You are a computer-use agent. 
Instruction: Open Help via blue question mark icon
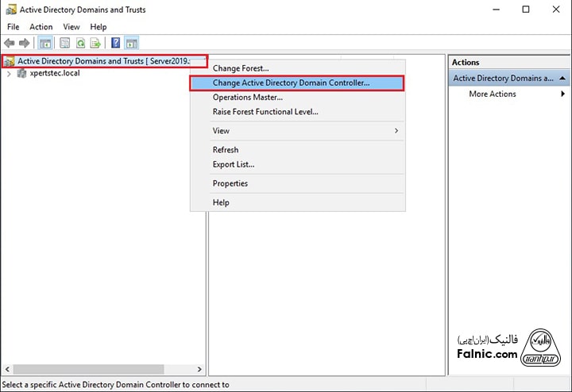point(116,43)
